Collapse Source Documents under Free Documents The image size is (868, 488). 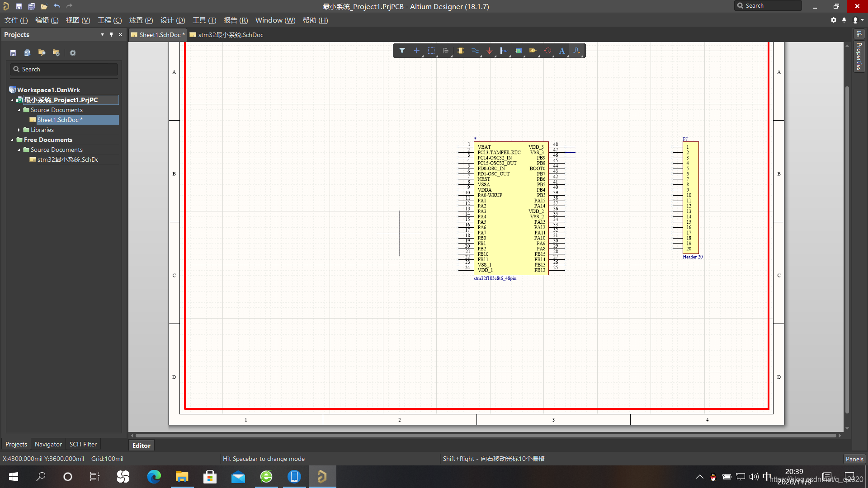pos(19,150)
